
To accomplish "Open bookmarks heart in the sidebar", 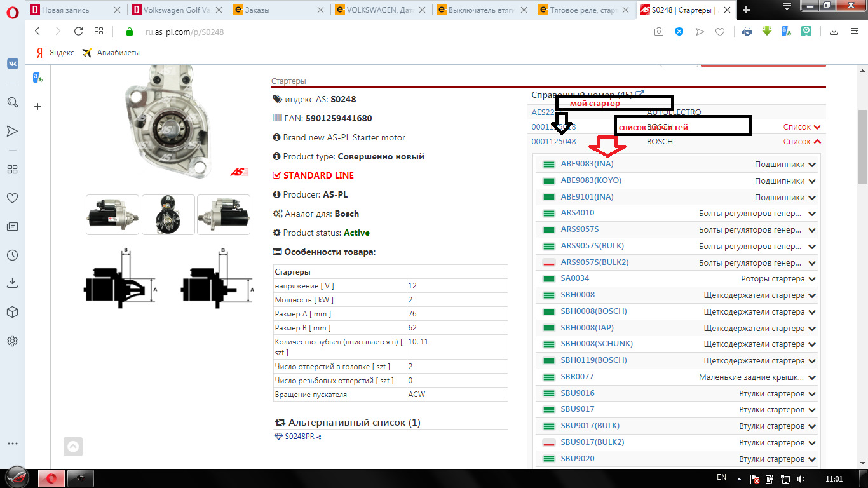I will 12,198.
